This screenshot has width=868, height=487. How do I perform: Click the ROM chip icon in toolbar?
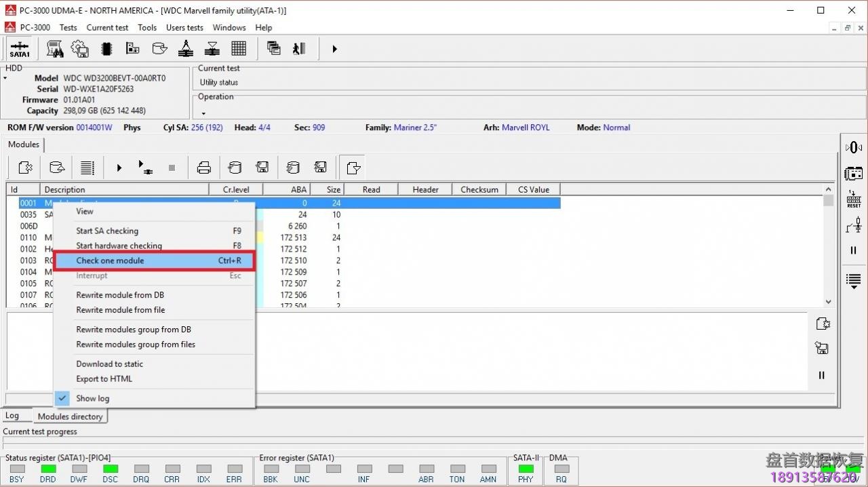[x=106, y=49]
